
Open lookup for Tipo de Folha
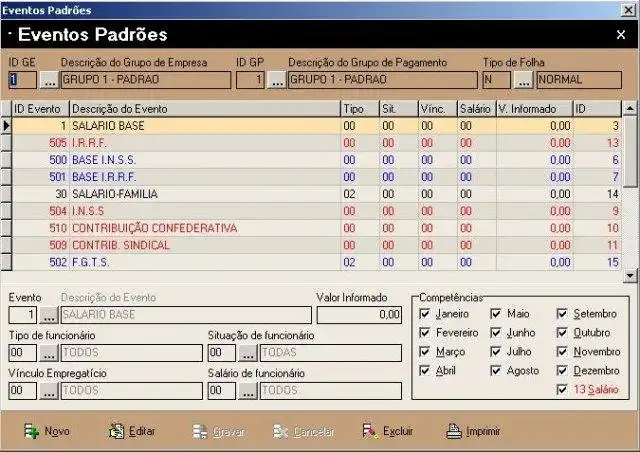pyautogui.click(x=523, y=80)
